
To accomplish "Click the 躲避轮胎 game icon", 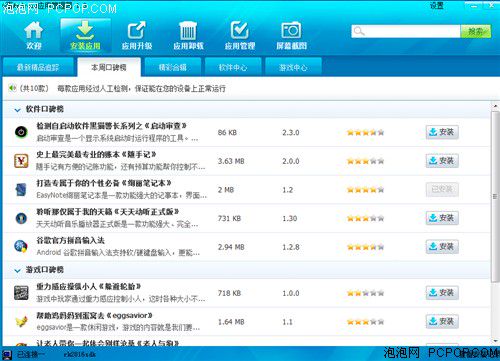I will (21, 293).
